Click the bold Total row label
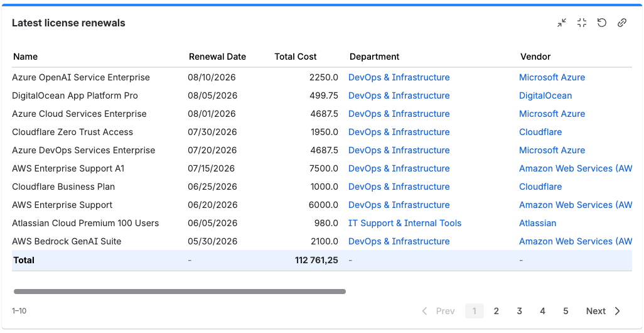This screenshot has height=333, width=644. click(x=24, y=260)
